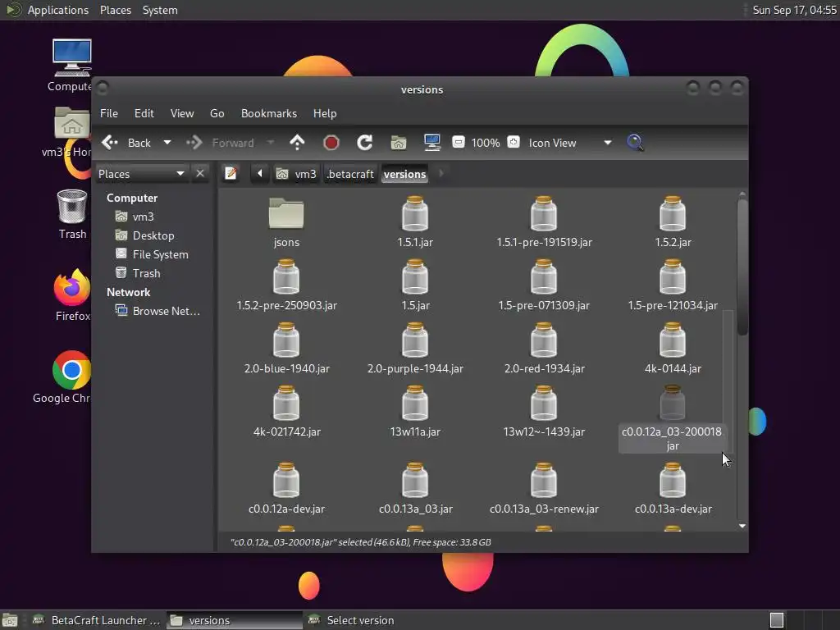
Task: Zoom out with the minus icon
Action: pos(458,143)
